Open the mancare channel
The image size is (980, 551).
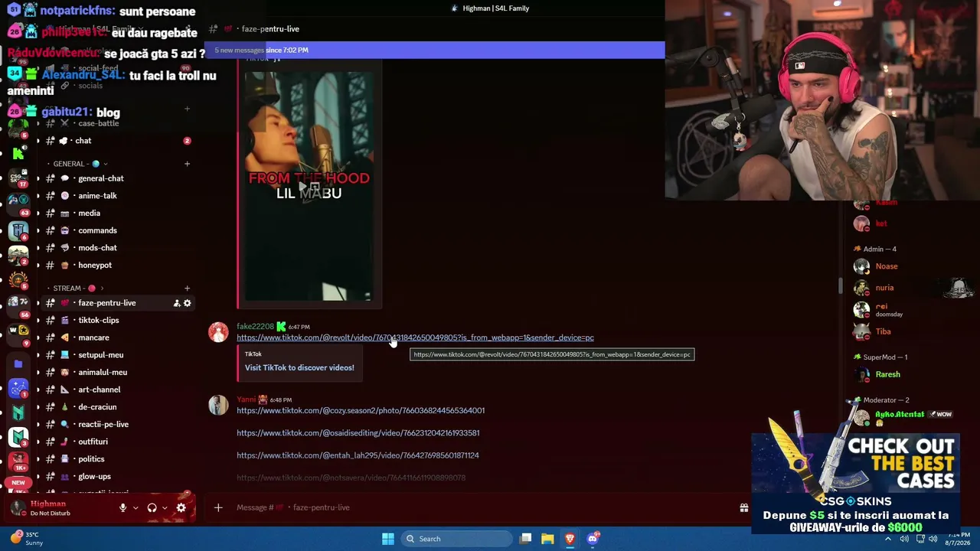(115, 337)
